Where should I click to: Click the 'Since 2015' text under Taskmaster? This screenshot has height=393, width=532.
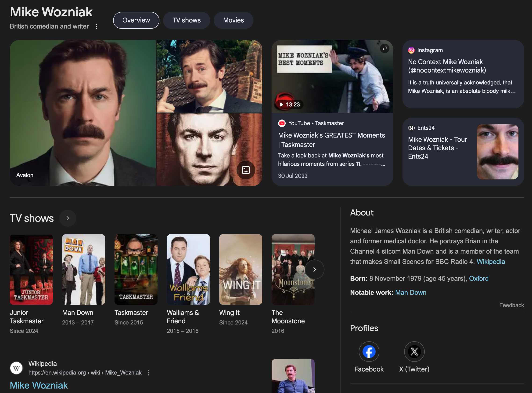point(129,323)
